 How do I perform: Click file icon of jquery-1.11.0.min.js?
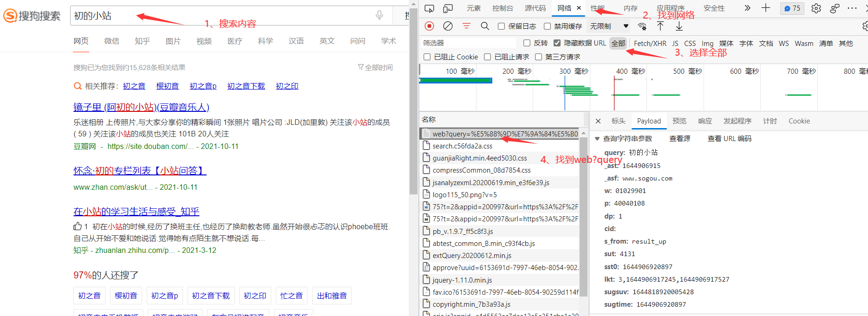(426, 280)
